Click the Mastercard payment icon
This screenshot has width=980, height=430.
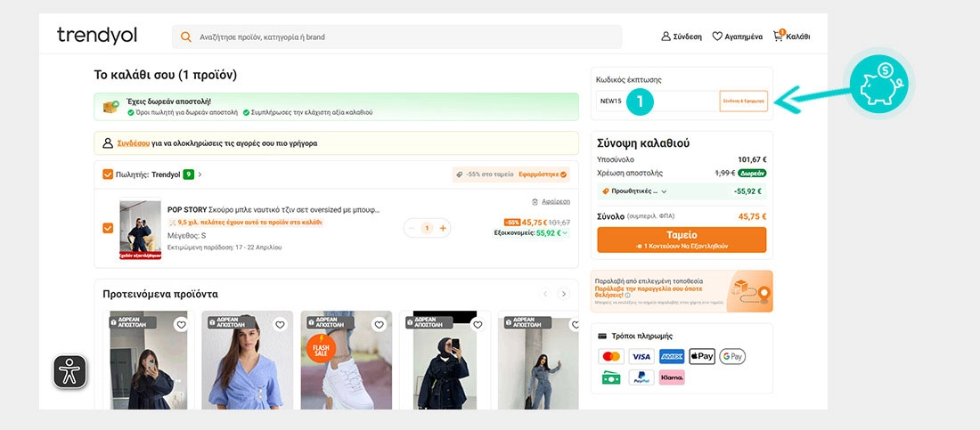tap(611, 356)
